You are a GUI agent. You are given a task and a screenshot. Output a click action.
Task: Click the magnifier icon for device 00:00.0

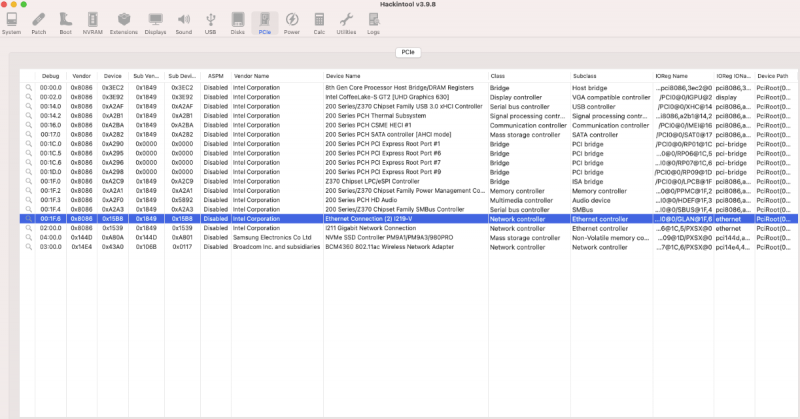coord(29,88)
